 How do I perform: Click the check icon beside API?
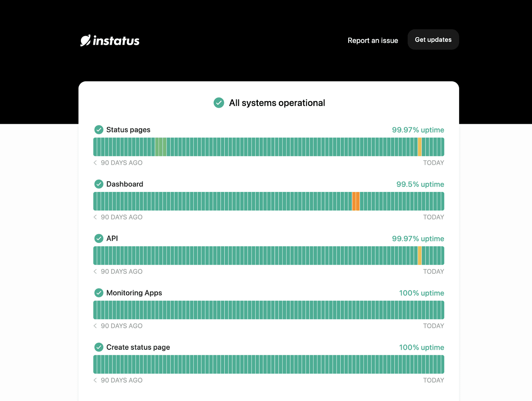tap(99, 238)
